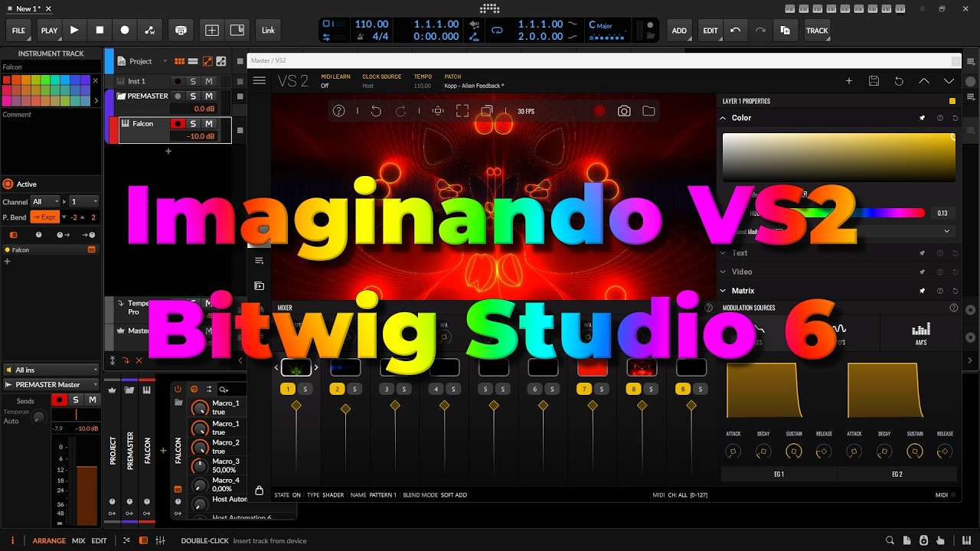Image resolution: width=980 pixels, height=551 pixels.
Task: Click the VS2 mixer lock icon
Action: coord(260,491)
